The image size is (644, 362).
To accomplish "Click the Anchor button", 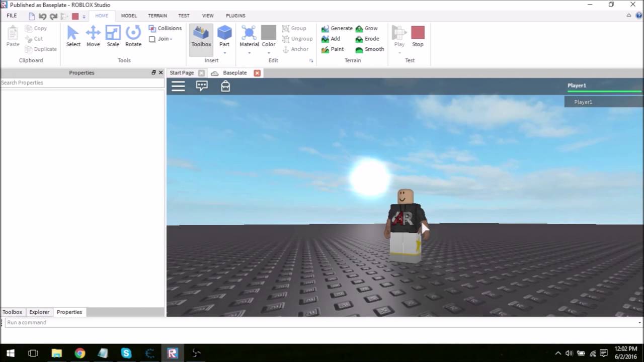I will pyautogui.click(x=295, y=49).
